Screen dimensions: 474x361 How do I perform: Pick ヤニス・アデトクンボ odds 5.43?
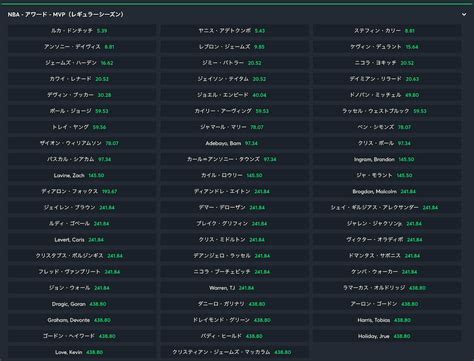click(x=234, y=30)
